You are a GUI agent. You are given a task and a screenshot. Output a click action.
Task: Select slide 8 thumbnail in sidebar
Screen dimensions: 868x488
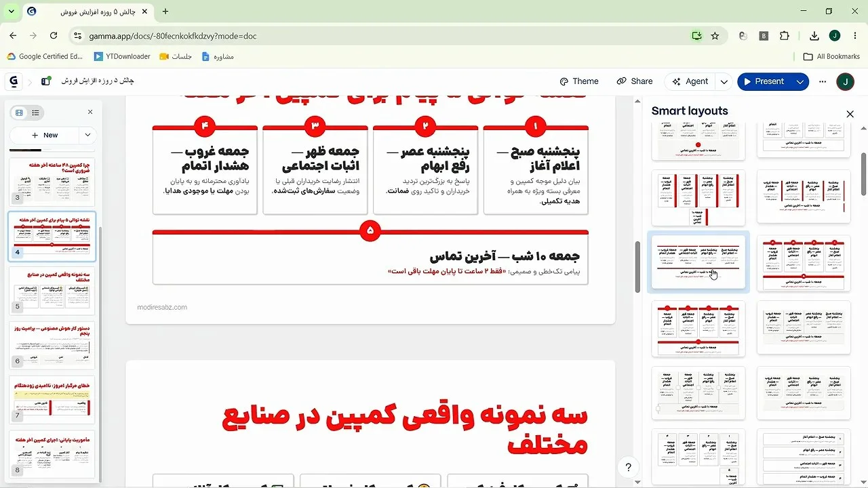click(x=52, y=454)
